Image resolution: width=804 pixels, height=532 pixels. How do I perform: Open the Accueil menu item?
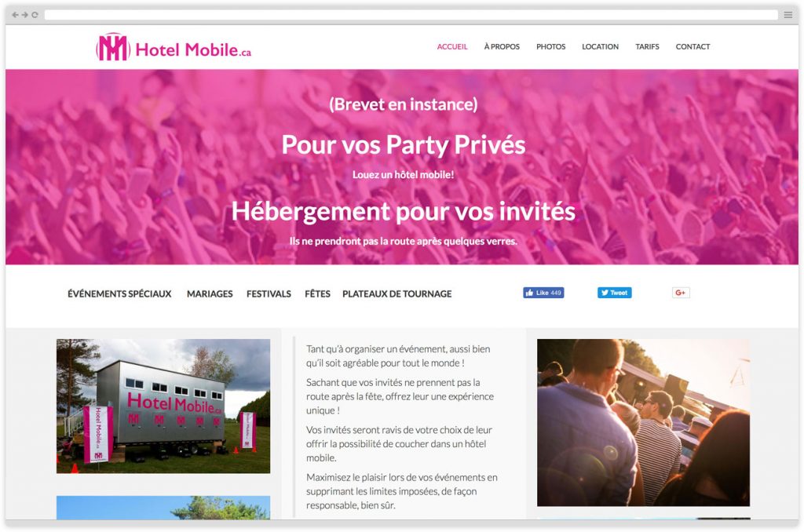click(452, 46)
